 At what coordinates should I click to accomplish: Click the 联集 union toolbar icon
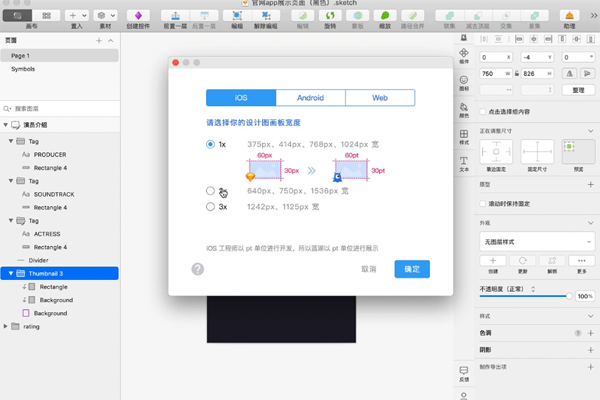point(450,16)
